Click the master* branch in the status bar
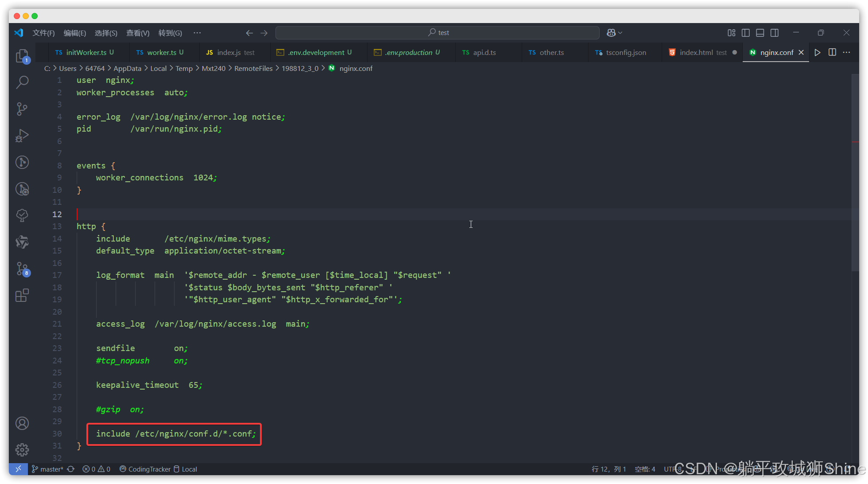Screen dimensions: 868x484 click(x=48, y=469)
